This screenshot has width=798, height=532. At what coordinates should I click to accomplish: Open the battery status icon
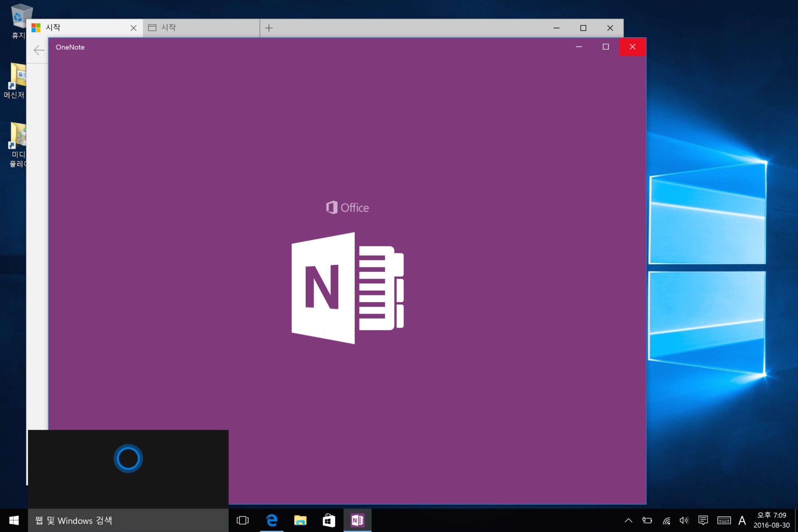pyautogui.click(x=647, y=520)
